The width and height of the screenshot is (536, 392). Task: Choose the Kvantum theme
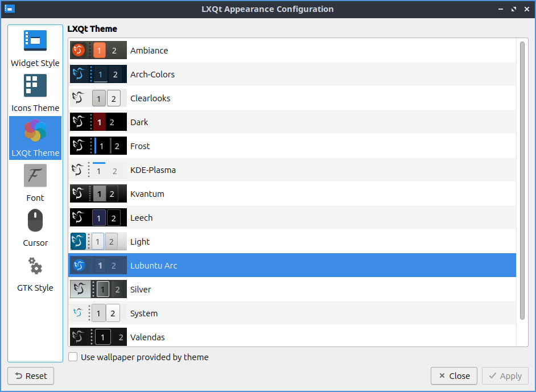click(x=147, y=194)
